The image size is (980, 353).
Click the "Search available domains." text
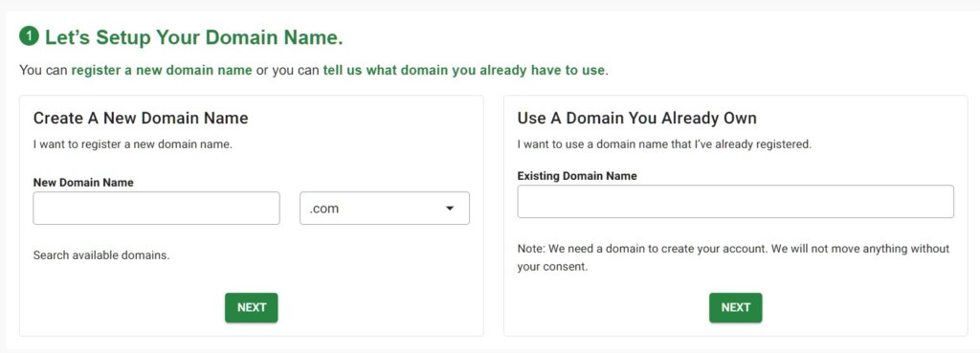[101, 254]
